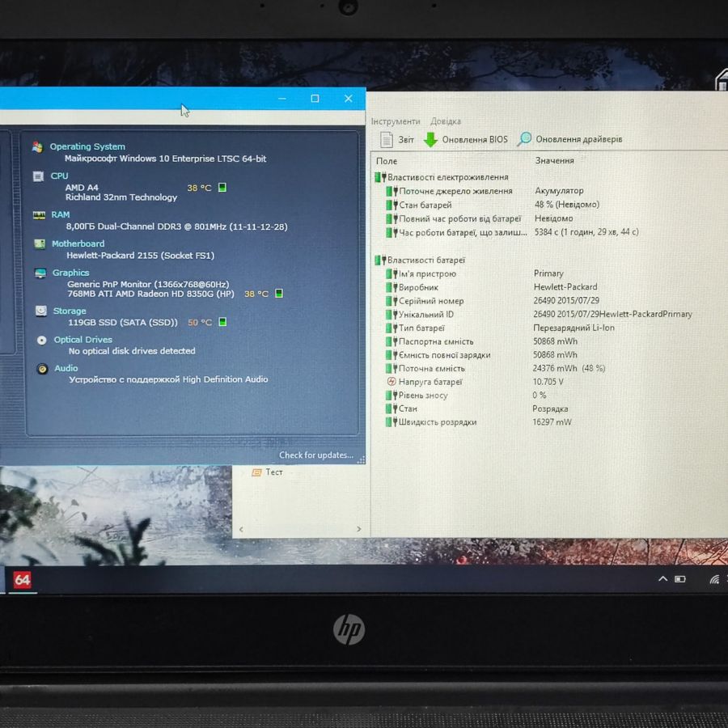
Task: Click the Motherboard heading in Speccy
Action: click(78, 243)
